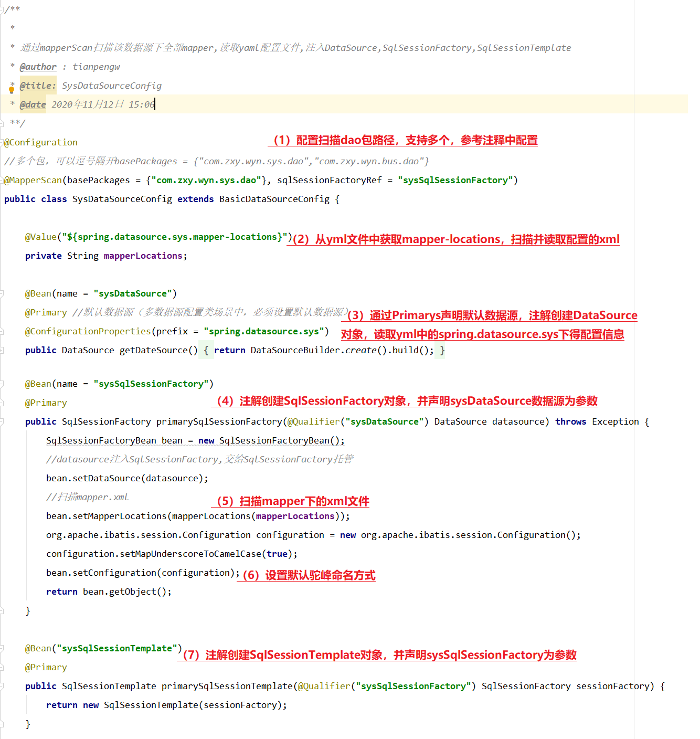
Task: Place the caret after 15:06 in the date line
Action: click(155, 104)
